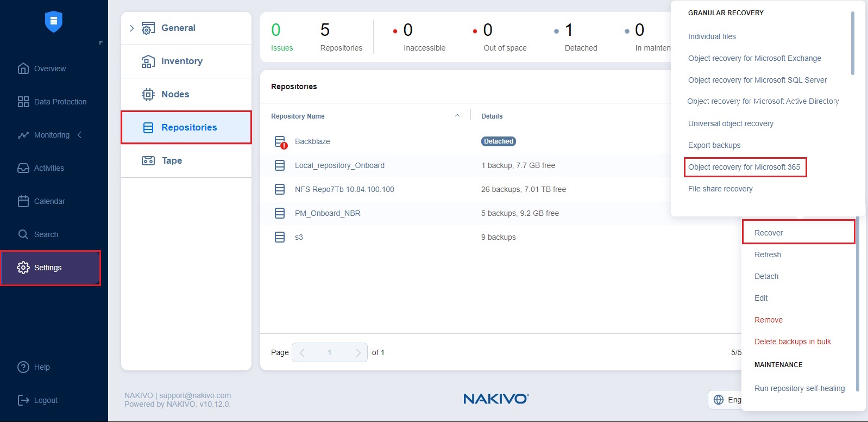Open the language selector dropdown
868x422 pixels.
[x=726, y=400]
